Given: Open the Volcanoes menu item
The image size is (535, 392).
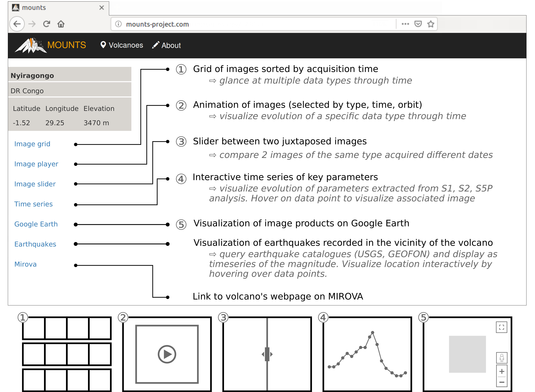Looking at the screenshot, I should coord(122,45).
